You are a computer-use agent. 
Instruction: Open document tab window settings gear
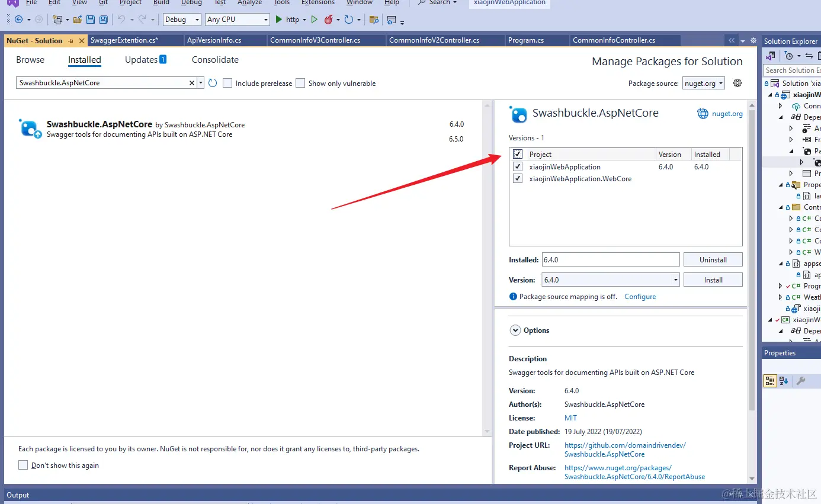[x=753, y=40]
